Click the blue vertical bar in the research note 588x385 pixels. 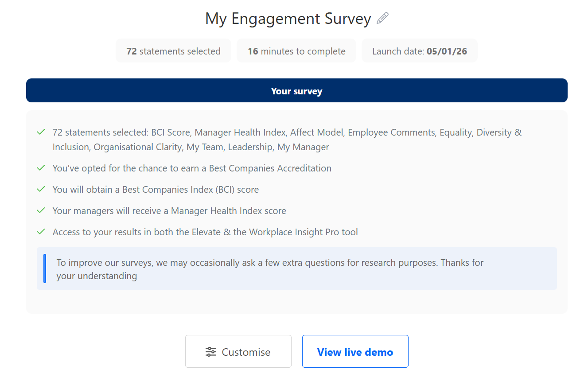coord(45,268)
